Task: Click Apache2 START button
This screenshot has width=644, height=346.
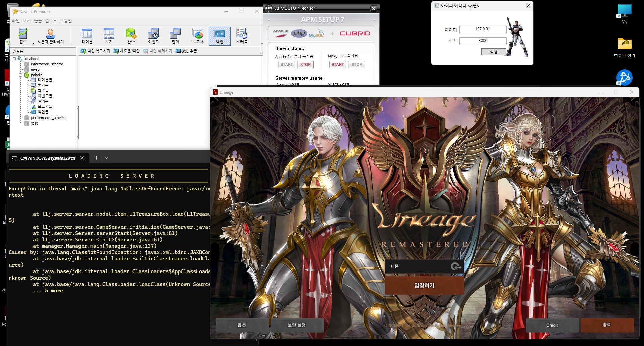Action: pyautogui.click(x=287, y=64)
